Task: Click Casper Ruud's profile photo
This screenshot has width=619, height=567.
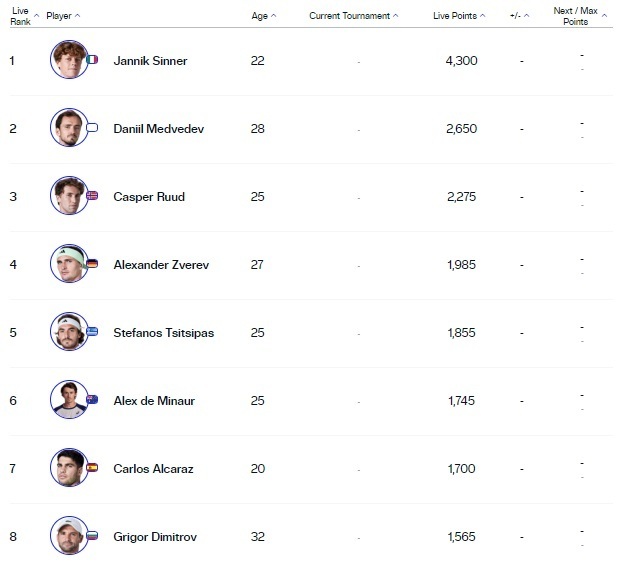Action: [68, 196]
